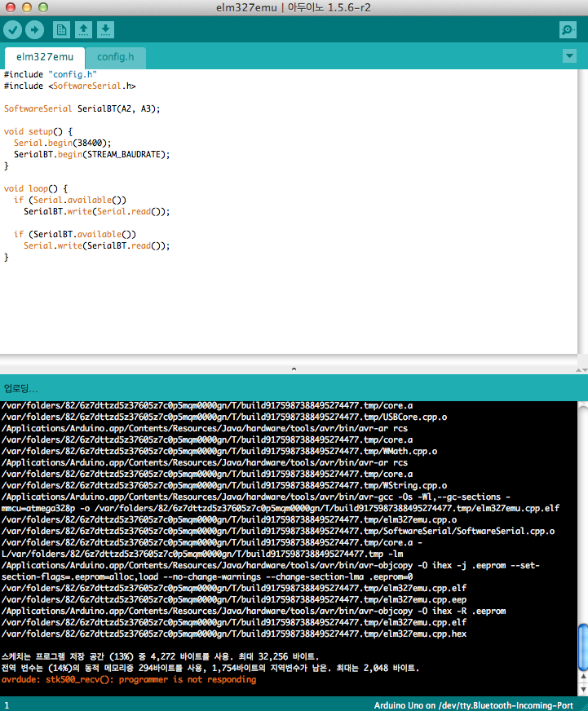This screenshot has height=711, width=588.
Task: Click the console scrollbar thumb
Action: tap(583, 647)
